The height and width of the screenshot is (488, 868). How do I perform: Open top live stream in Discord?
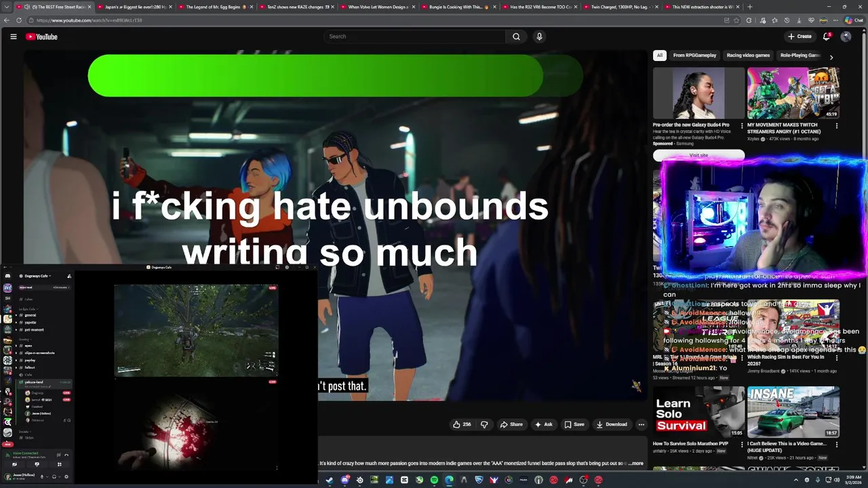pos(196,330)
